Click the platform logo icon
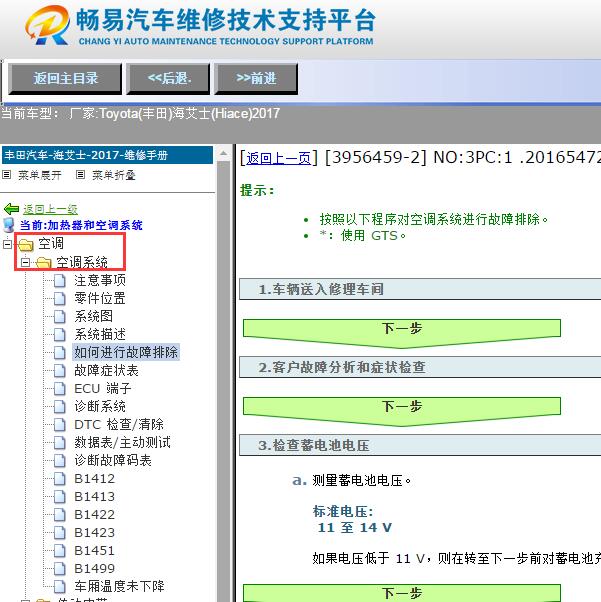 coord(48,25)
